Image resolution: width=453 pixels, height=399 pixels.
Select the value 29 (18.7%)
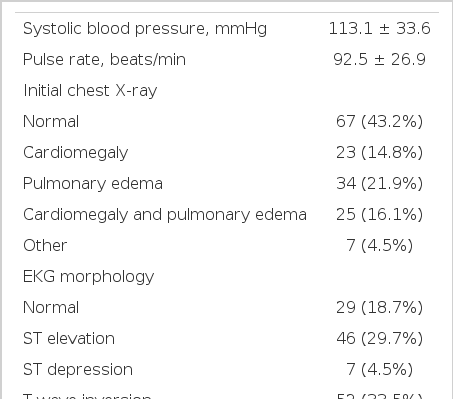coord(379,307)
